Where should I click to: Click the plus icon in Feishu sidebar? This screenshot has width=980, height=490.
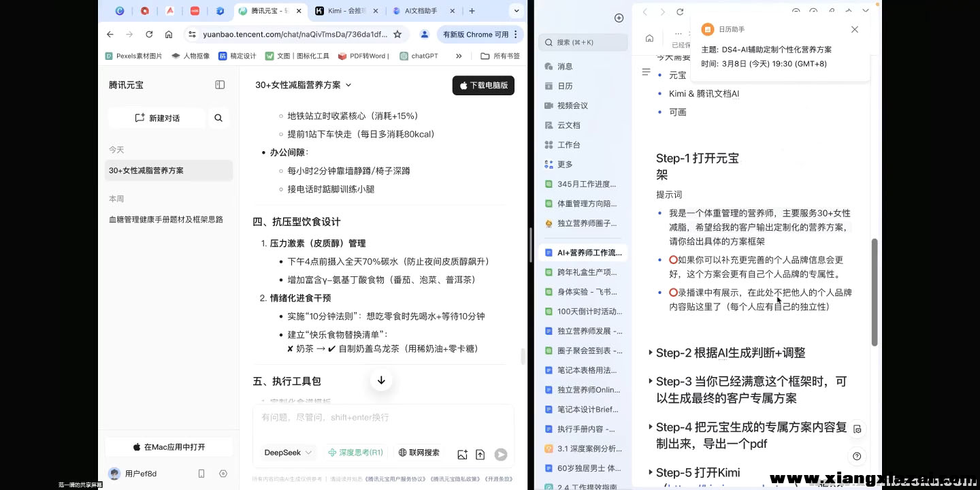coord(619,18)
